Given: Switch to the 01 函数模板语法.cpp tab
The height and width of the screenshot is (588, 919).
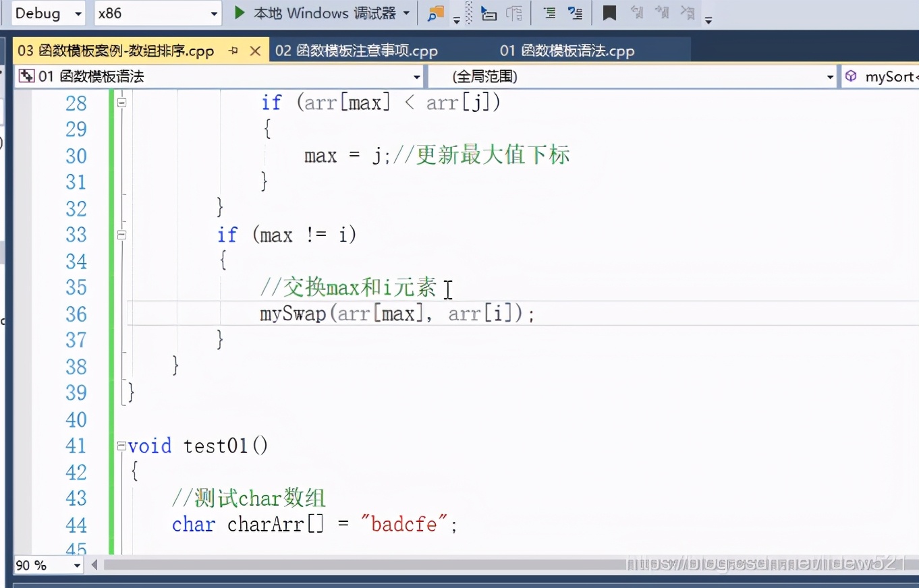Looking at the screenshot, I should coord(567,50).
